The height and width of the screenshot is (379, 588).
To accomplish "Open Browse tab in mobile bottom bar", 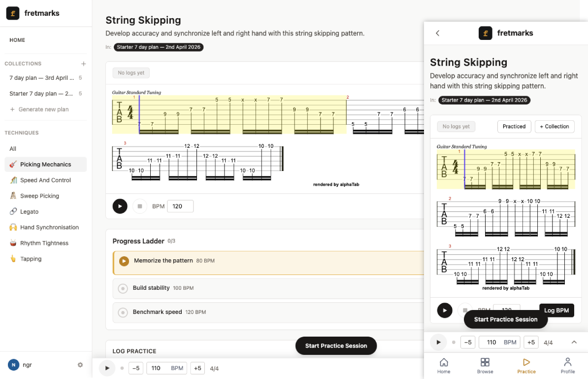I will tap(485, 365).
